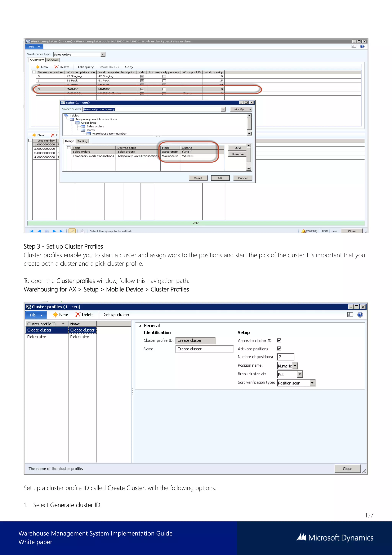Screen dimensions: 392x555
Task: Switch to the Range tab
Action: (x=69, y=141)
